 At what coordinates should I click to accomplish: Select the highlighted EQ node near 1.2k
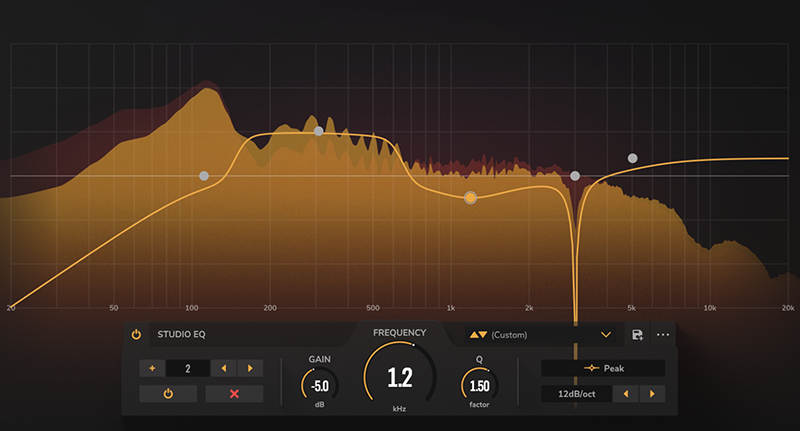(471, 198)
